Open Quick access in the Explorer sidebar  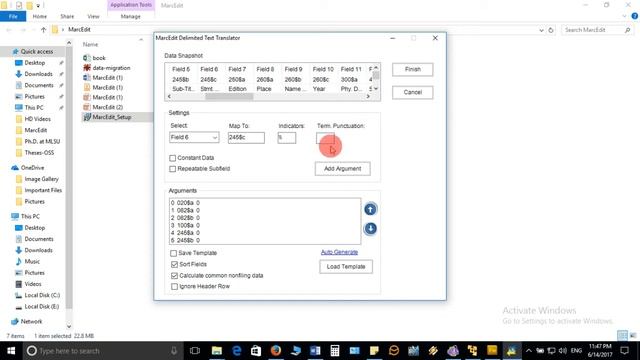[37, 51]
